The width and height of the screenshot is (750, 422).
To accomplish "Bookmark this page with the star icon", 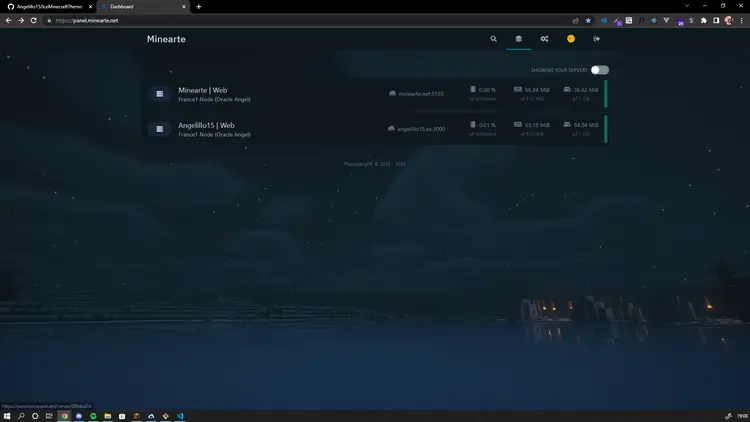I will (588, 21).
